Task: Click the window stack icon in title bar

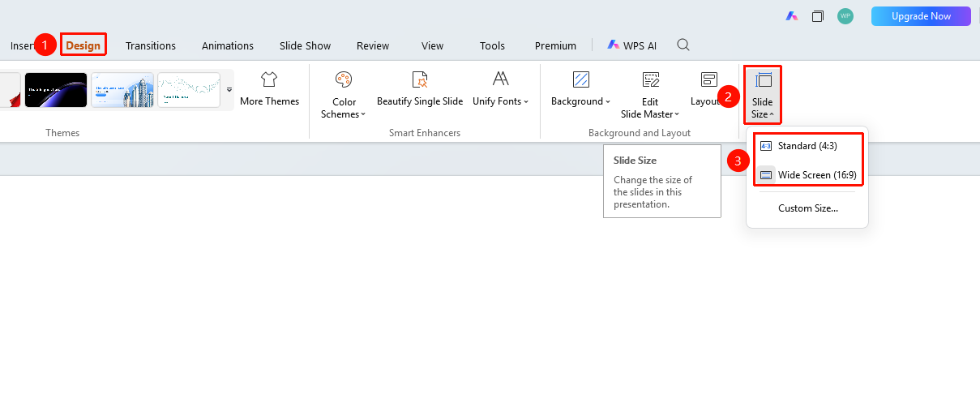Action: click(818, 16)
